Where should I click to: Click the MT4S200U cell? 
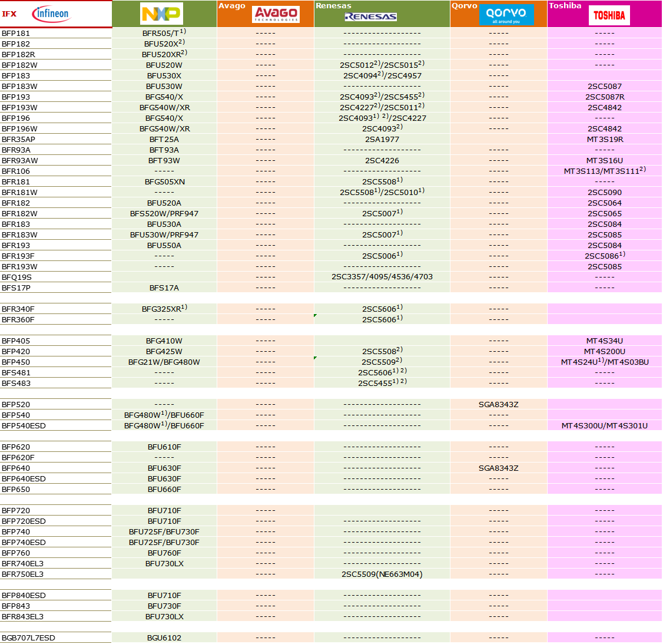click(x=605, y=351)
